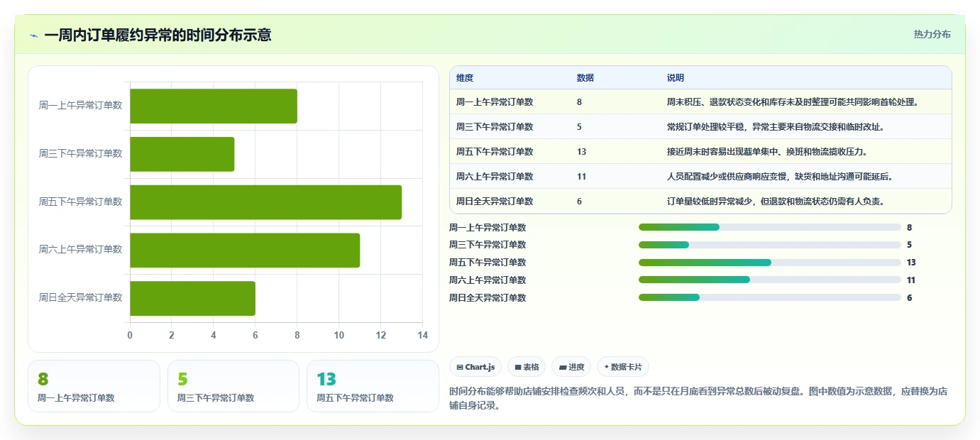The width and height of the screenshot is (980, 440).
Task: Click the description starting 常规订单处理较平稳
Action: (776, 127)
